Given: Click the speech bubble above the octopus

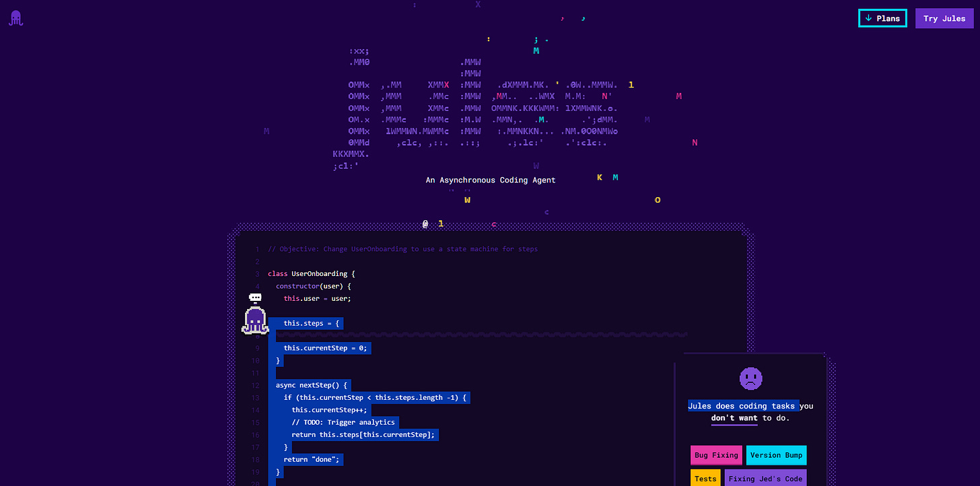Looking at the screenshot, I should coord(255,298).
